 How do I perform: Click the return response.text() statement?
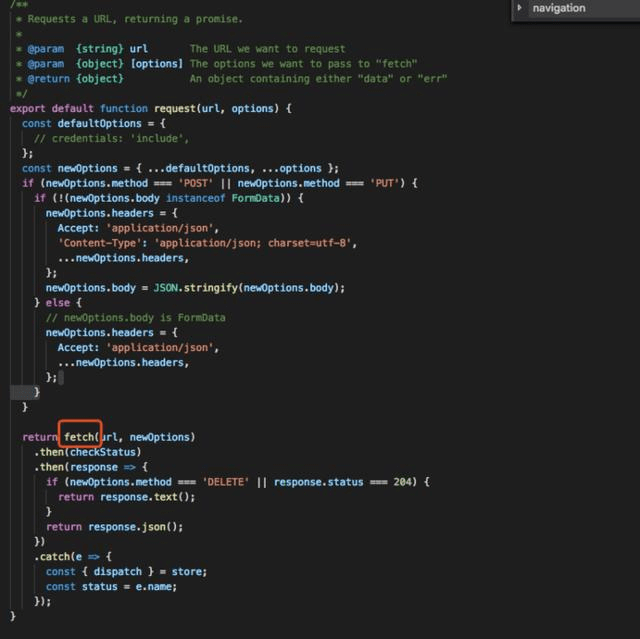[126, 496]
